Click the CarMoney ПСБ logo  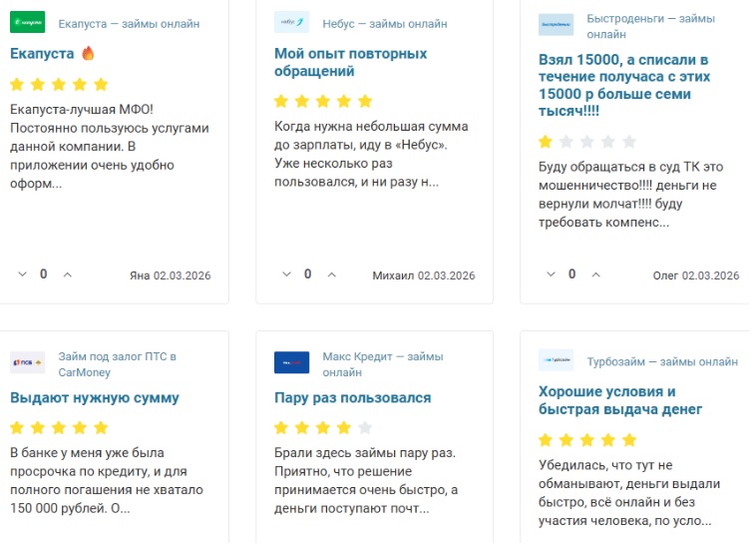click(28, 362)
